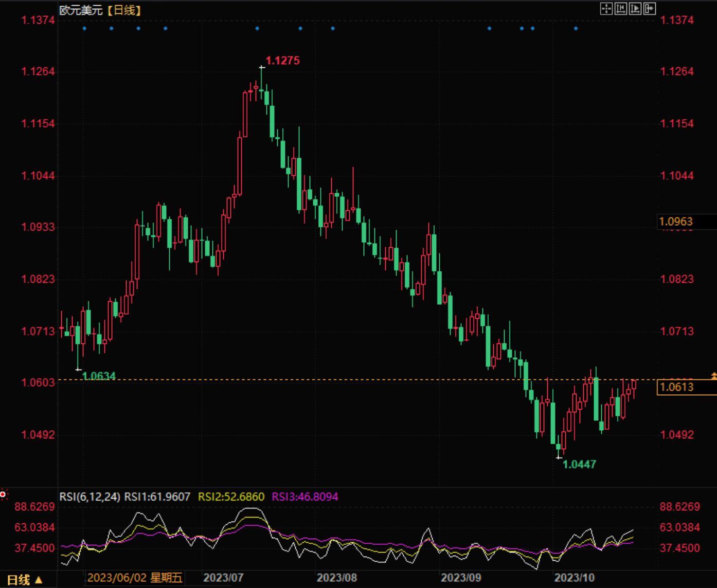Click the crosshair cursor icon in top toolbar
This screenshot has width=717, height=588.
click(x=606, y=9)
